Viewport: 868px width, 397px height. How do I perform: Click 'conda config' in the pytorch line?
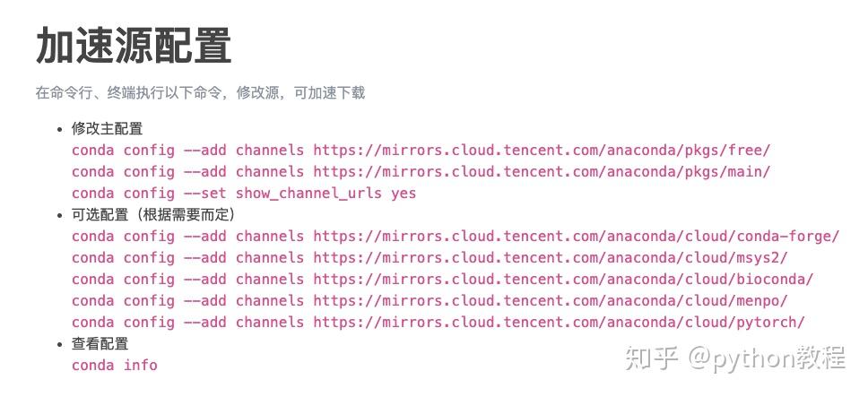123,322
